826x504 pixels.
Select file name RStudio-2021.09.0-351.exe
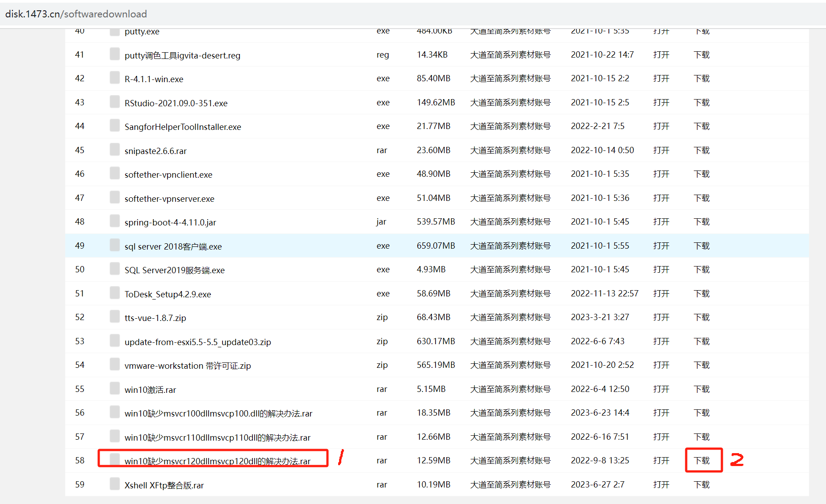[x=176, y=103]
